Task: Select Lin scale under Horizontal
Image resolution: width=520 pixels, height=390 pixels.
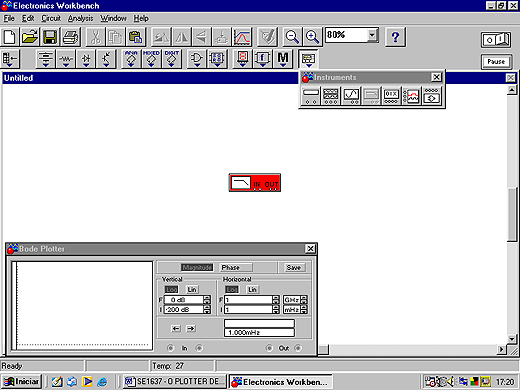Action: click(x=252, y=289)
